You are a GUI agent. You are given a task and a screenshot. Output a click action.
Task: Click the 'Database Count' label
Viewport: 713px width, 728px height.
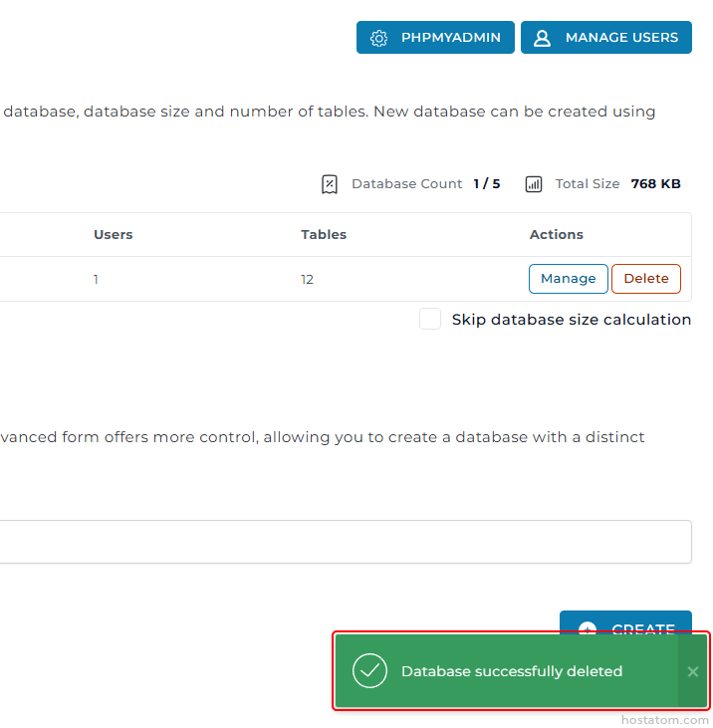[x=407, y=184]
